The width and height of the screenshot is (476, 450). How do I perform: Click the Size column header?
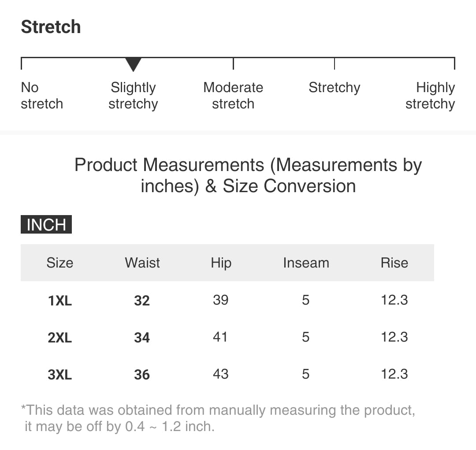pos(60,263)
